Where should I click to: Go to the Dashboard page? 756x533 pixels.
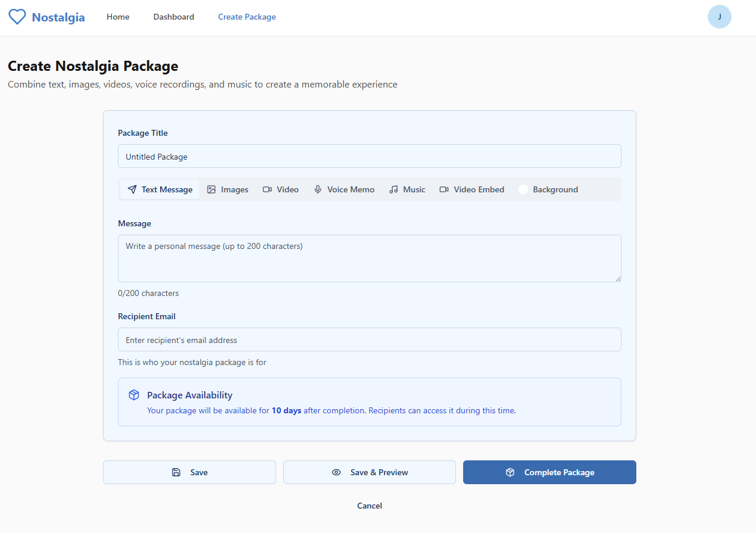tap(174, 17)
